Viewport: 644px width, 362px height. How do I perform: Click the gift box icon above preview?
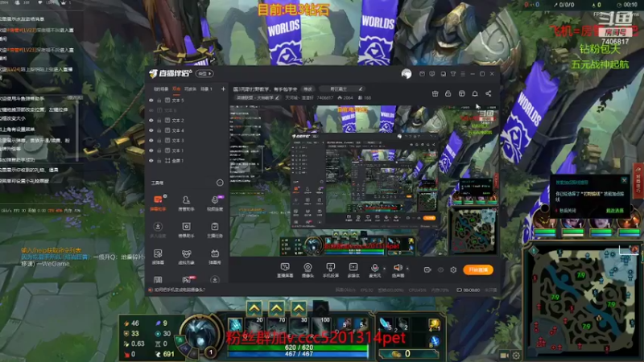435,93
